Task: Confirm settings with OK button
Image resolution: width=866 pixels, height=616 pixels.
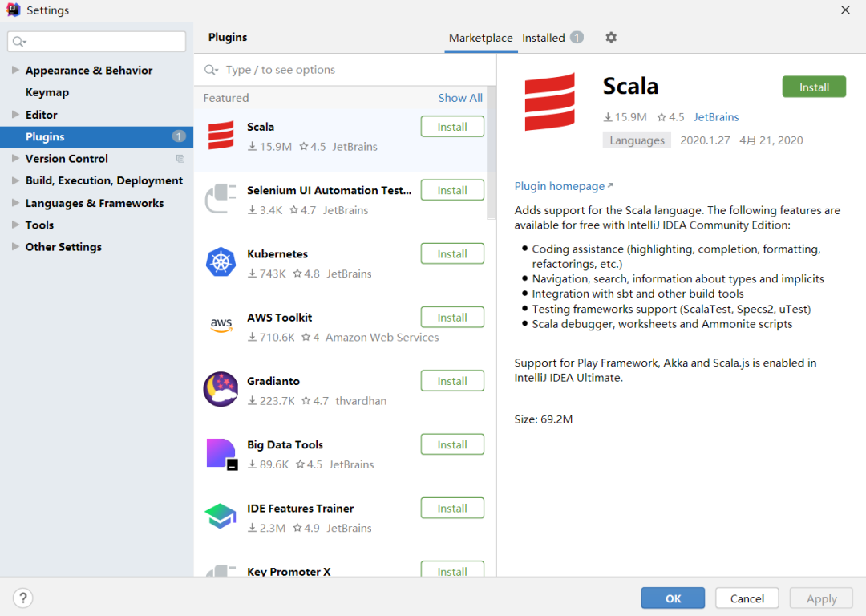Action: point(673,598)
